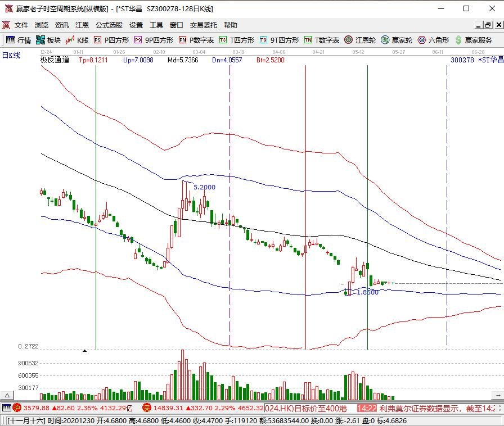
Task: Click the 14839.31 Shenzhen index value
Action: click(168, 408)
